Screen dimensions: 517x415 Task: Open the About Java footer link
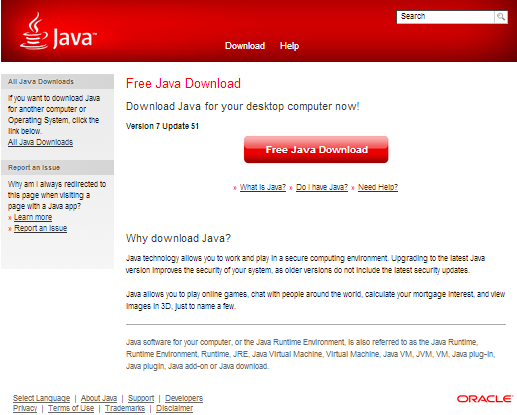pyautogui.click(x=99, y=398)
